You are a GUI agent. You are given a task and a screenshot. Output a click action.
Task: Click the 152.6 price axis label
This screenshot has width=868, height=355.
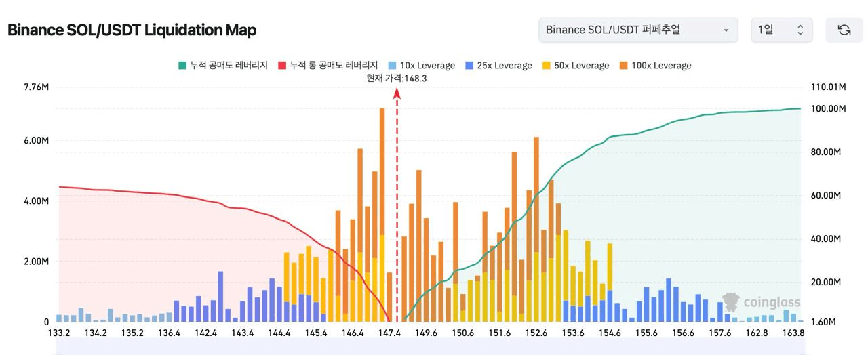536,333
